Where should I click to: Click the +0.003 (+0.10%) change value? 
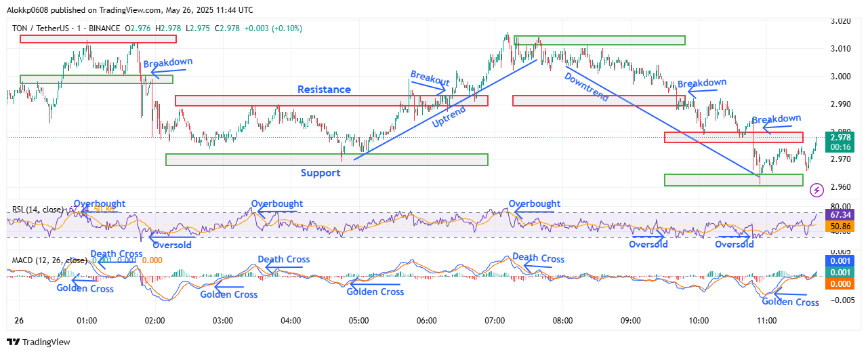pyautogui.click(x=274, y=28)
